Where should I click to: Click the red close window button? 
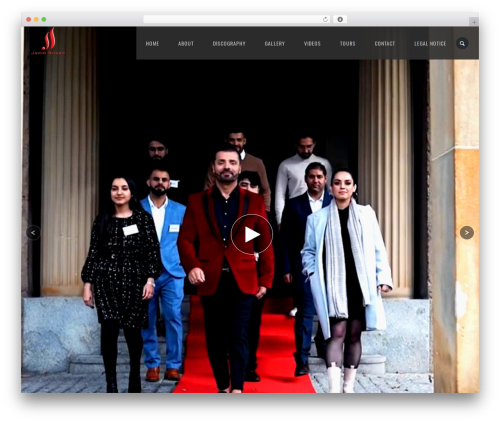29,19
